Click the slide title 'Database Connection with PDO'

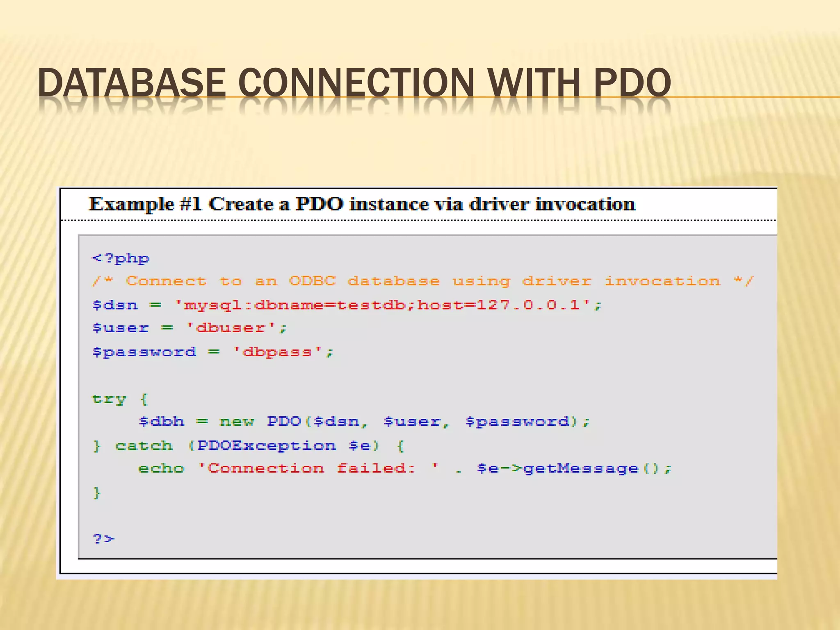[354, 82]
